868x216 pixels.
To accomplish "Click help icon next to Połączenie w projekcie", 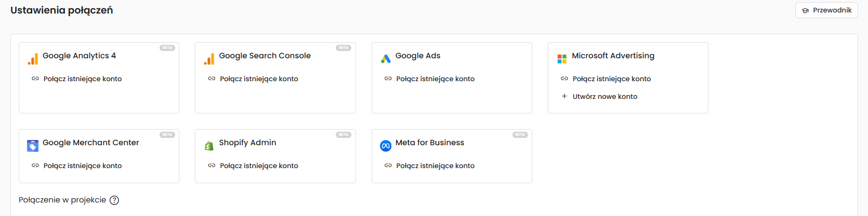I will tap(114, 200).
